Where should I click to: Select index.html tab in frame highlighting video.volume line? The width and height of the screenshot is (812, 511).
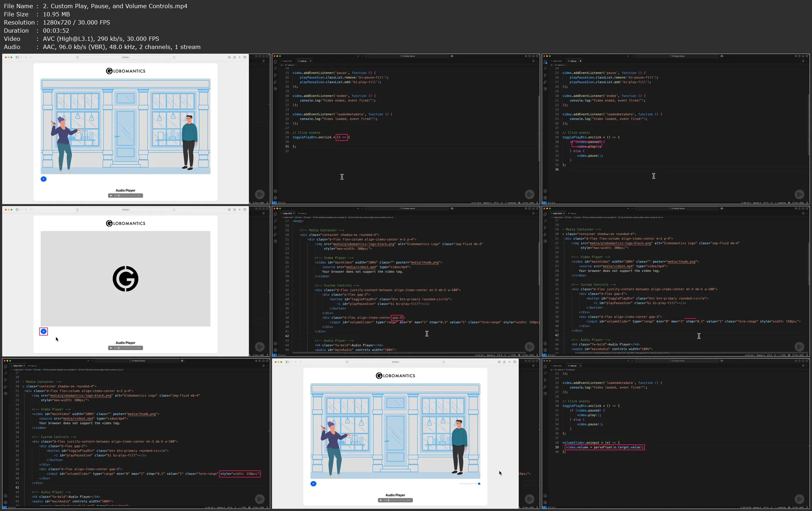pyautogui.click(x=557, y=366)
